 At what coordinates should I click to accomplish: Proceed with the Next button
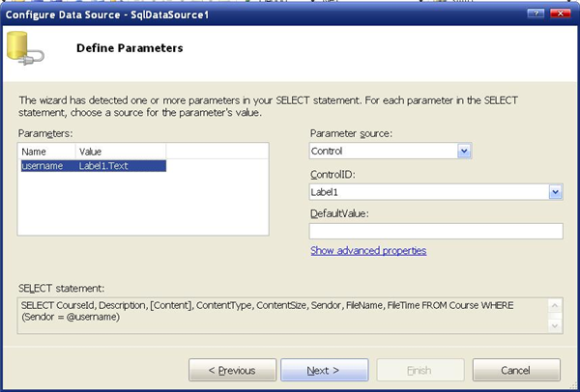click(x=325, y=370)
